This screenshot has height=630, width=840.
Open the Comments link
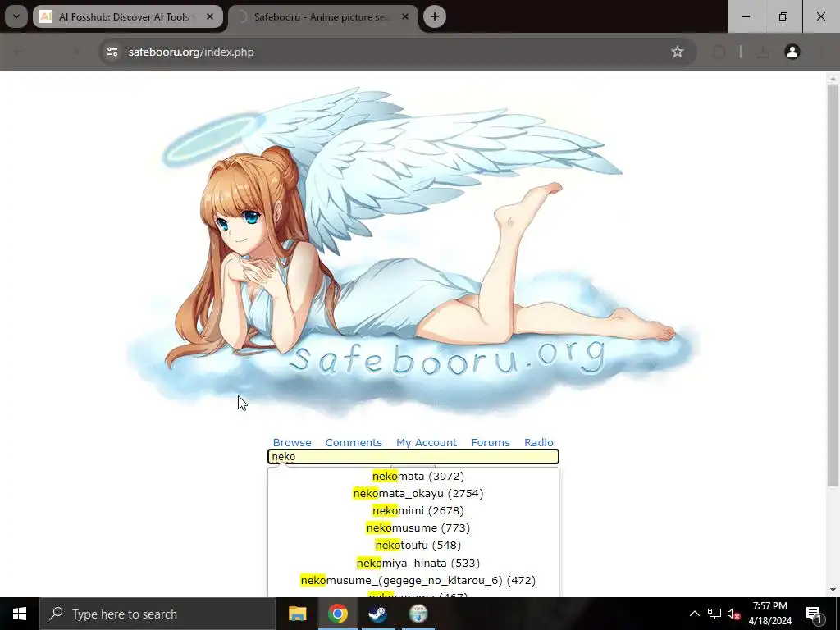click(354, 442)
